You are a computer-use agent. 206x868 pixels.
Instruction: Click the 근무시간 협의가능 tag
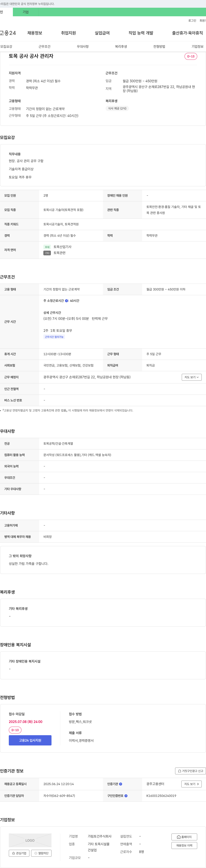pos(54,337)
